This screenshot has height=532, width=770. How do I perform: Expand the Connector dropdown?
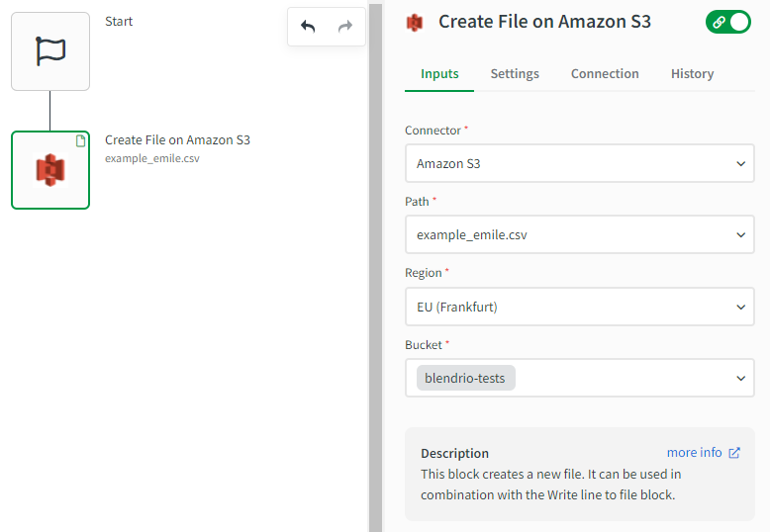click(x=740, y=163)
